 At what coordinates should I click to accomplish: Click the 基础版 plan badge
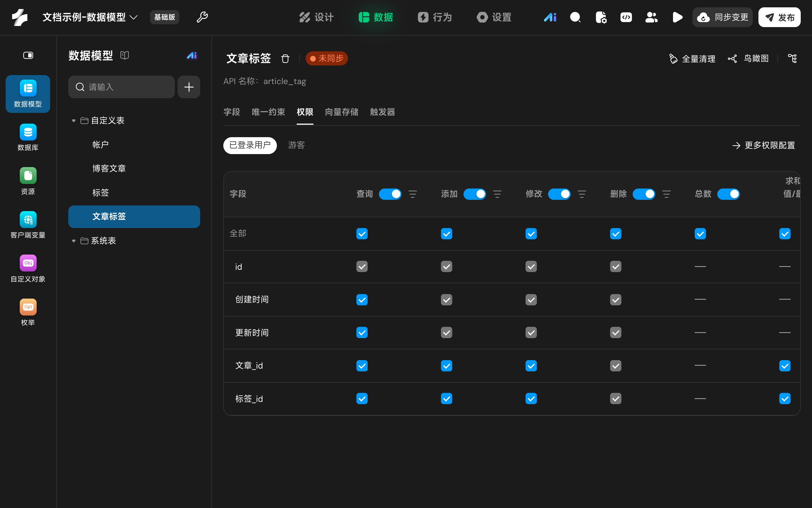click(x=164, y=17)
